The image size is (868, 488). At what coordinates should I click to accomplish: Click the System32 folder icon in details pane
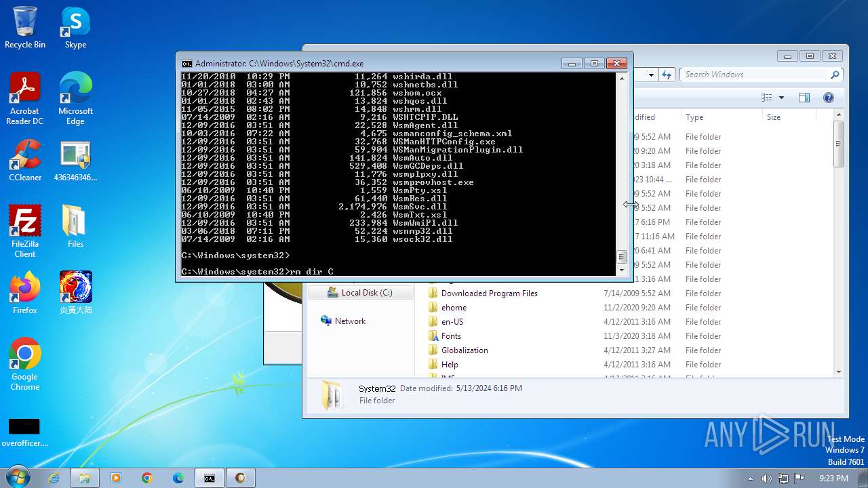click(332, 394)
